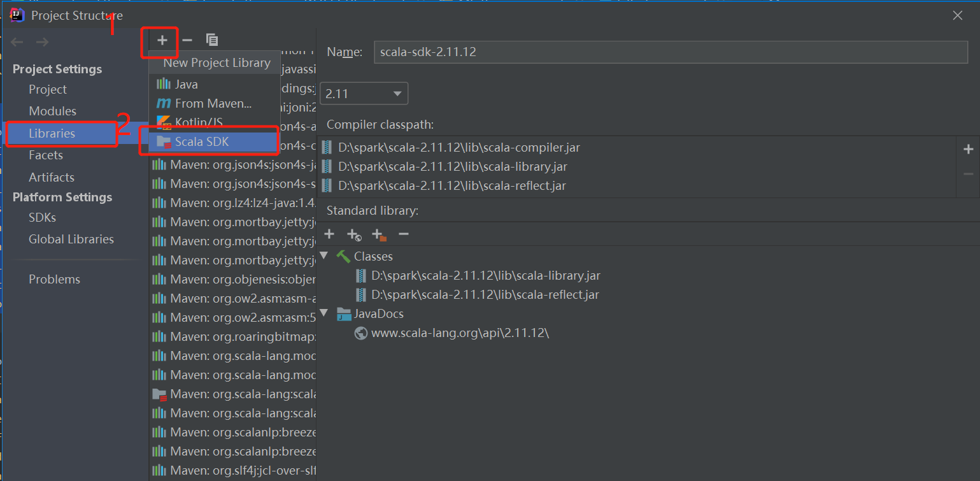Open the 2.11 Scala version dropdown
980x481 pixels.
coord(364,94)
